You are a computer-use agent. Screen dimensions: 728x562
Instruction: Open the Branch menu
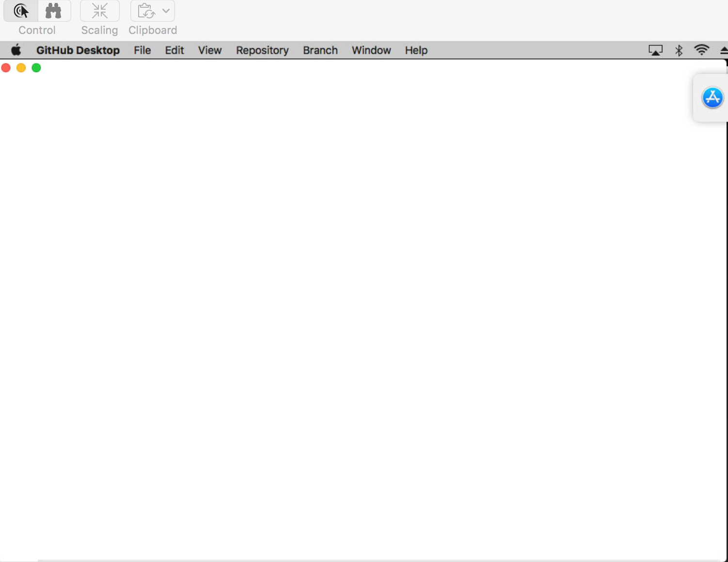[320, 50]
